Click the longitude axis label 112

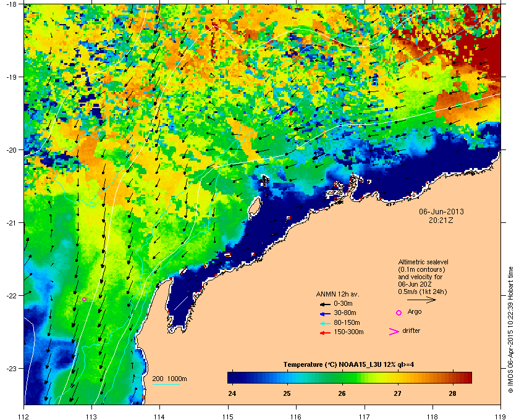click(x=24, y=417)
